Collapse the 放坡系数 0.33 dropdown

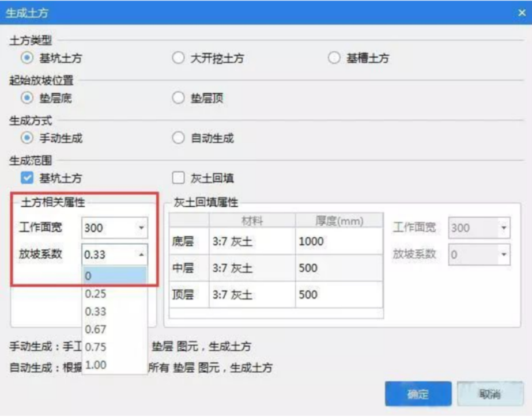(141, 254)
